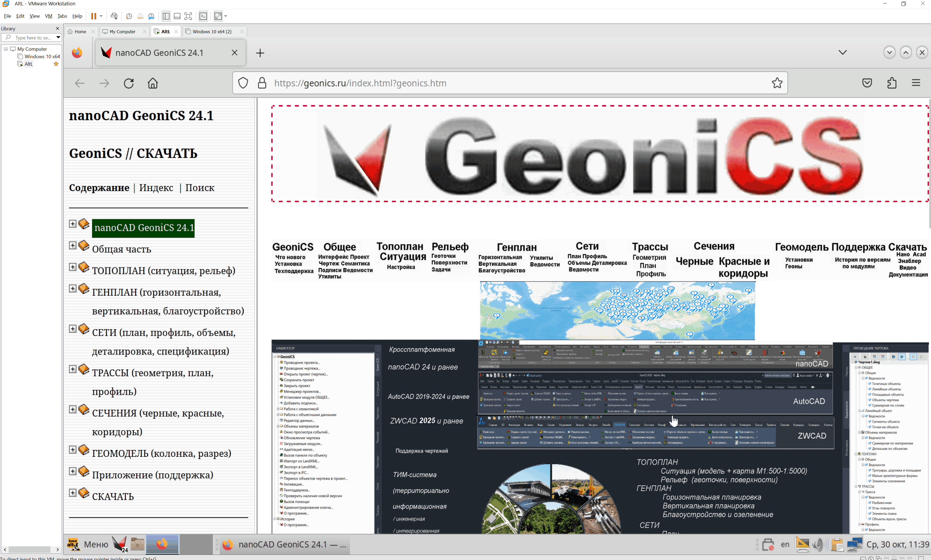Pause the VM from the VMware toolbar
This screenshot has width=931, height=560.
click(93, 16)
